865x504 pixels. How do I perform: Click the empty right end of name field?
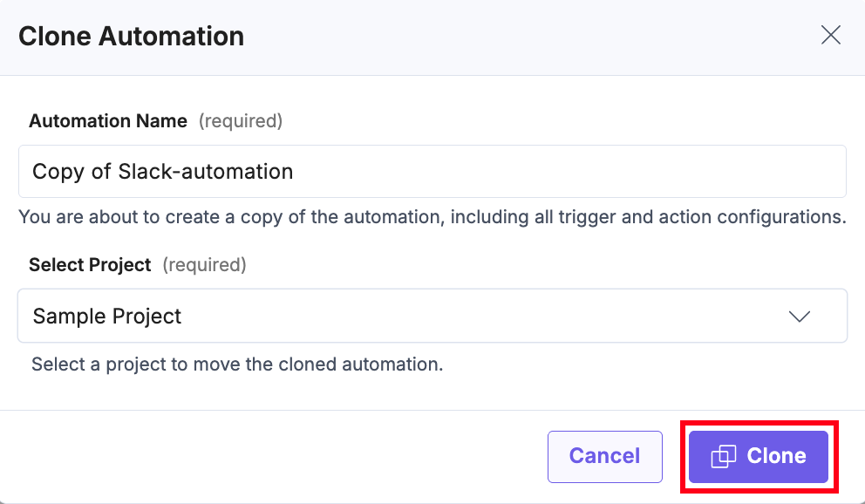tap(741, 172)
